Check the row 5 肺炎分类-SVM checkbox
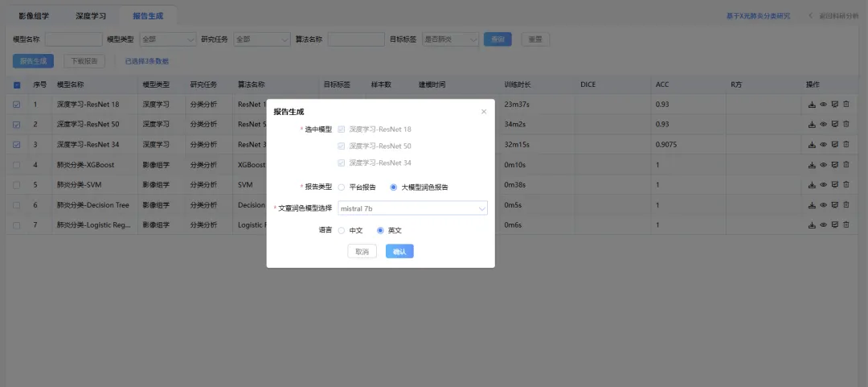The height and width of the screenshot is (387, 868). [17, 184]
